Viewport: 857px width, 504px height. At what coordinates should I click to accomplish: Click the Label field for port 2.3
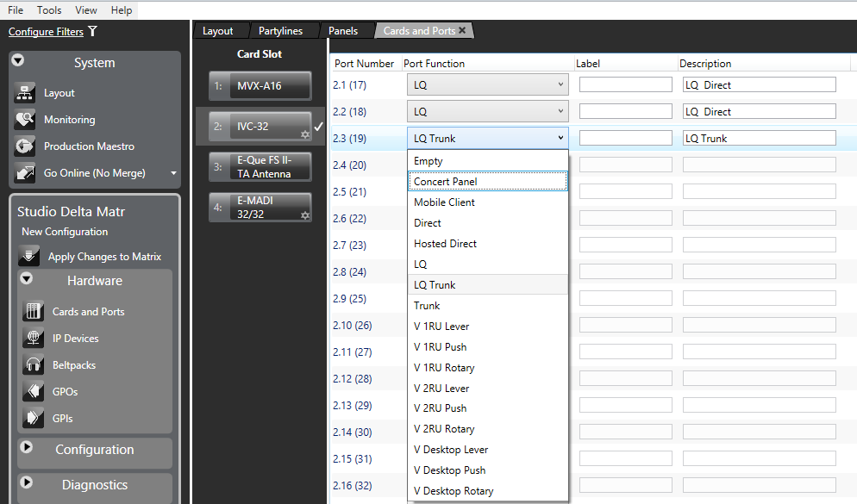click(625, 138)
